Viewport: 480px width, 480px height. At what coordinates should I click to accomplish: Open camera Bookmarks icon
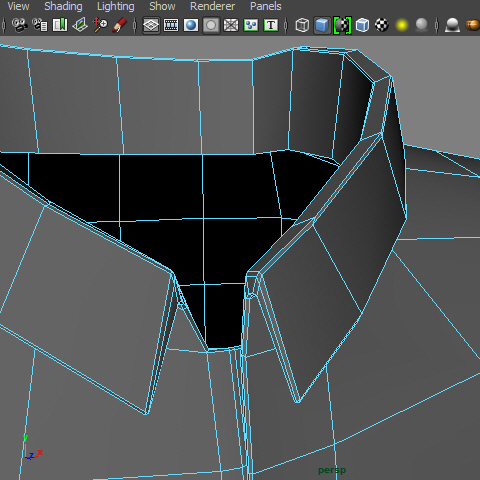coord(60,25)
